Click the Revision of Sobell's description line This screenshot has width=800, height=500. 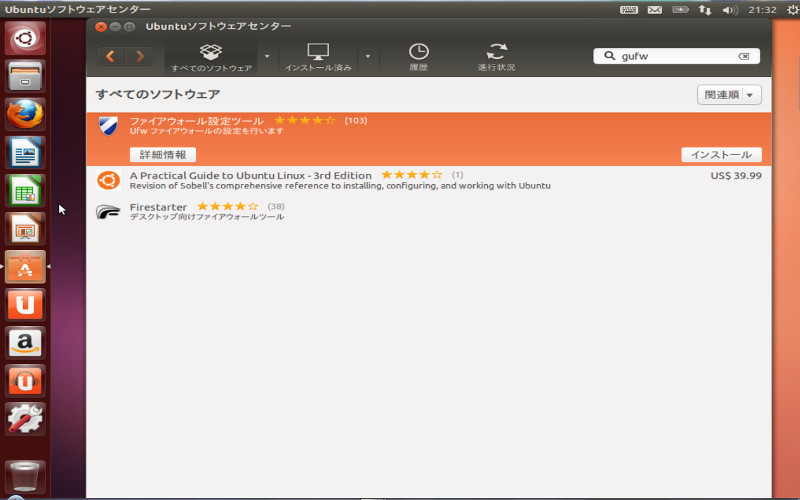pos(340,186)
